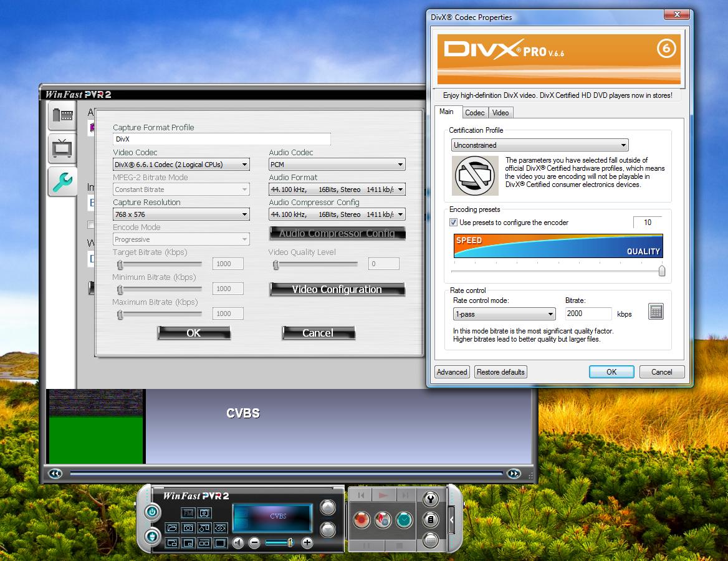Image resolution: width=728 pixels, height=561 pixels.
Task: Click the DivX 6 logo badge in the banner
Action: click(666, 48)
